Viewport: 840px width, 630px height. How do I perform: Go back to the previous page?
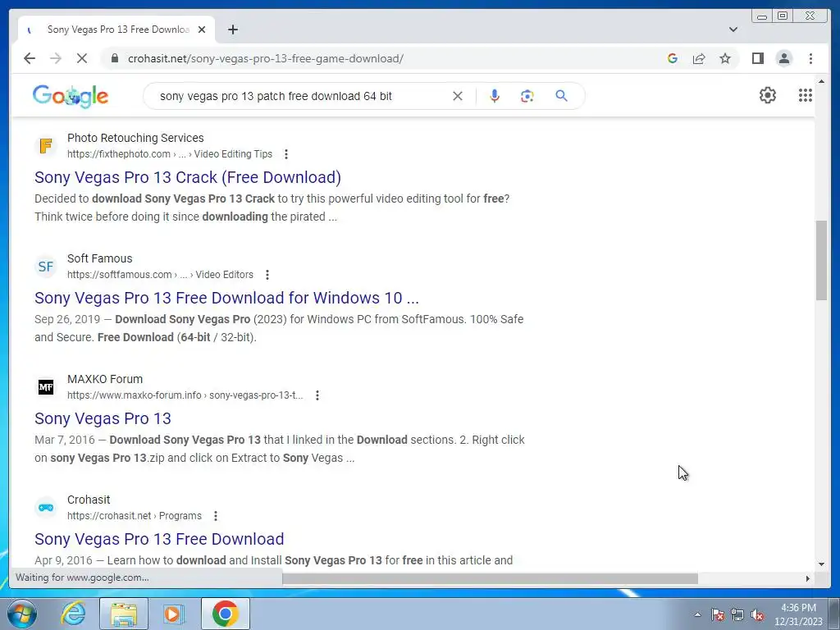point(30,58)
